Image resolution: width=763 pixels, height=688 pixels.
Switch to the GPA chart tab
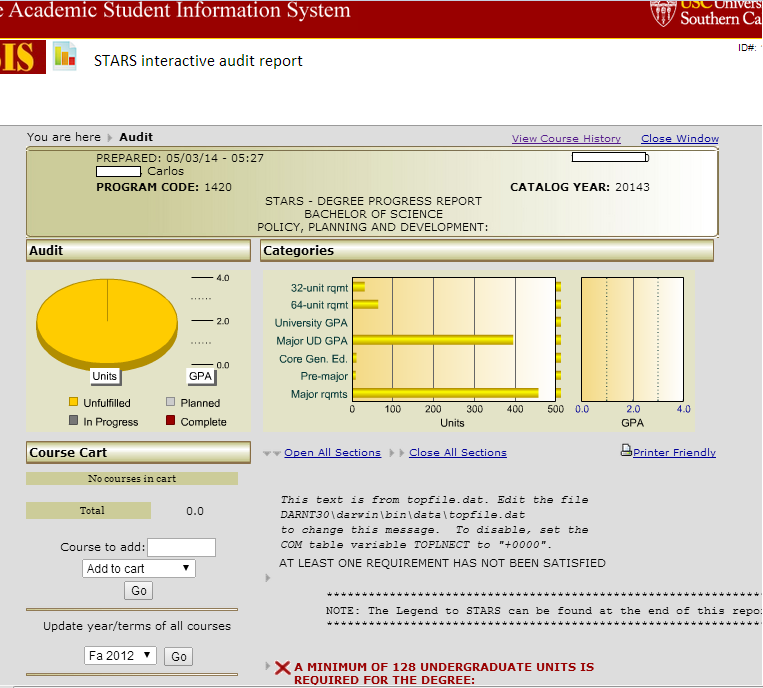tap(200, 376)
